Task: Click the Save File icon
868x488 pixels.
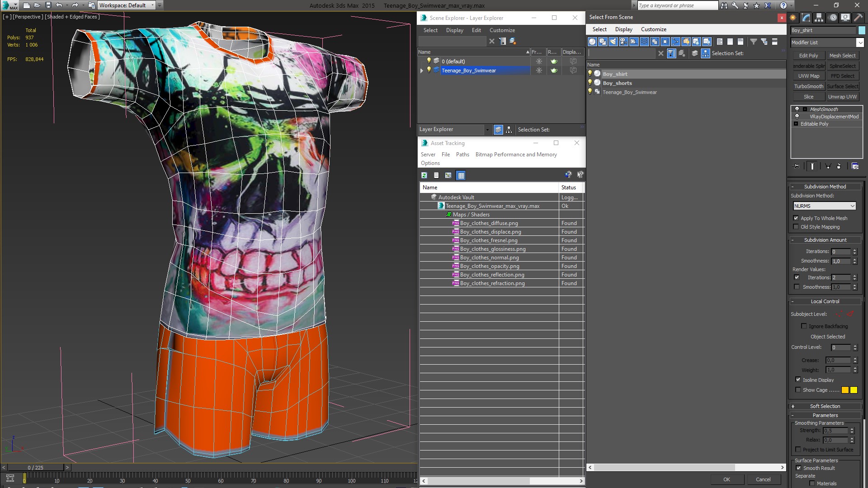Action: tap(48, 5)
